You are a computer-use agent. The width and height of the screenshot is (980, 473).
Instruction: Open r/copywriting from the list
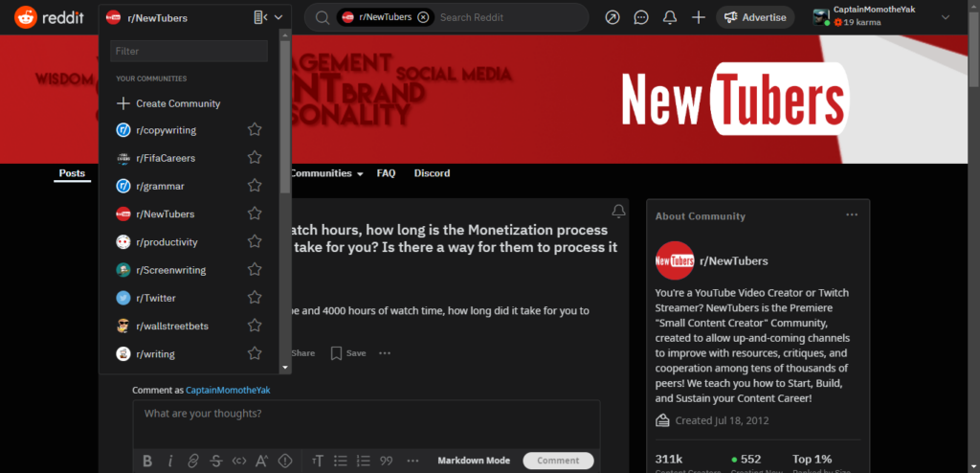click(x=167, y=130)
